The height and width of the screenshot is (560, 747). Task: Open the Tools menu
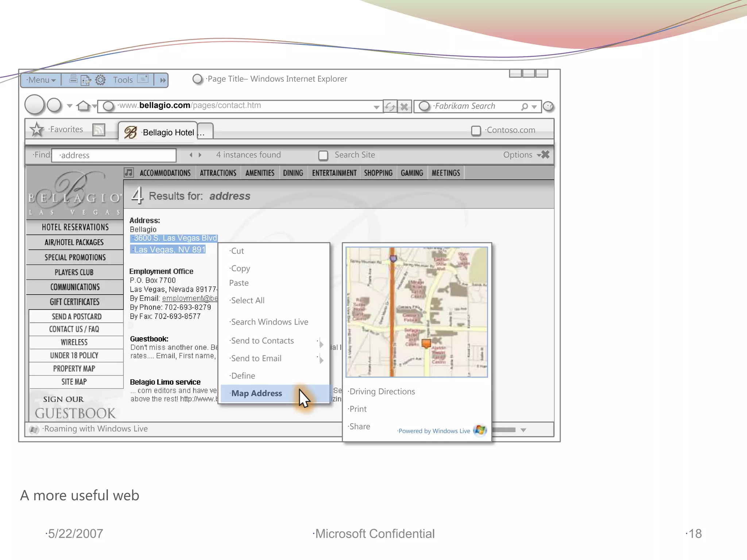[x=123, y=80]
